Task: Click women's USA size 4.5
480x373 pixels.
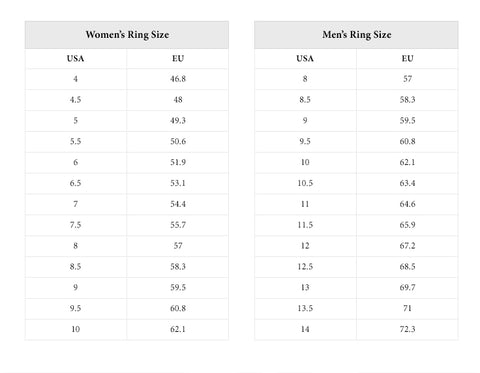Action: tap(76, 100)
